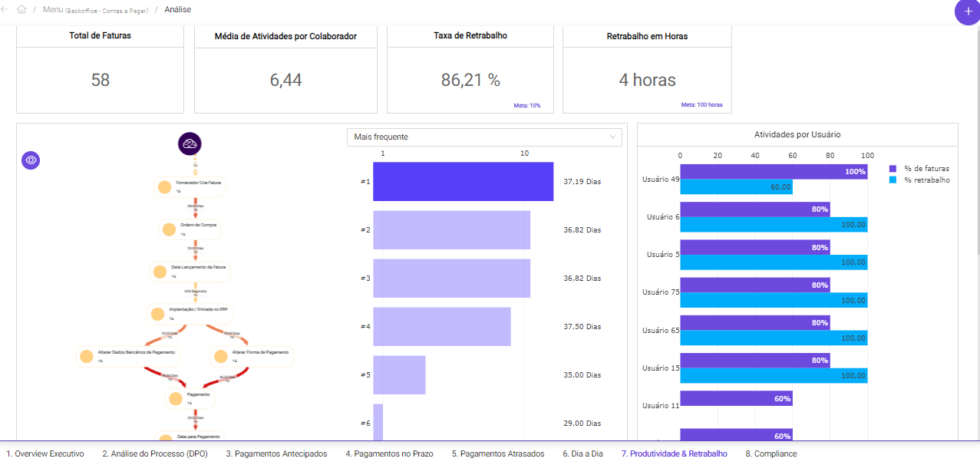The image size is (980, 465).
Task: Click the cloud process start icon
Action: coord(189,143)
